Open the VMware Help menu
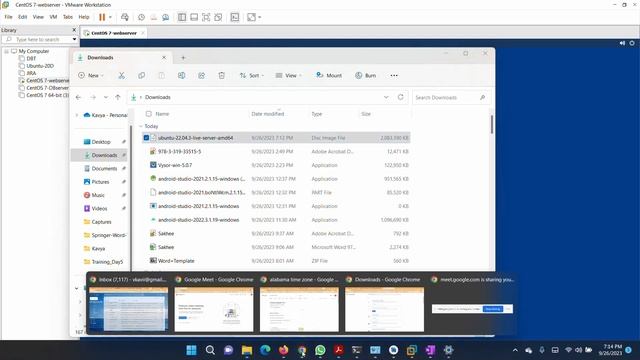 tap(84, 17)
